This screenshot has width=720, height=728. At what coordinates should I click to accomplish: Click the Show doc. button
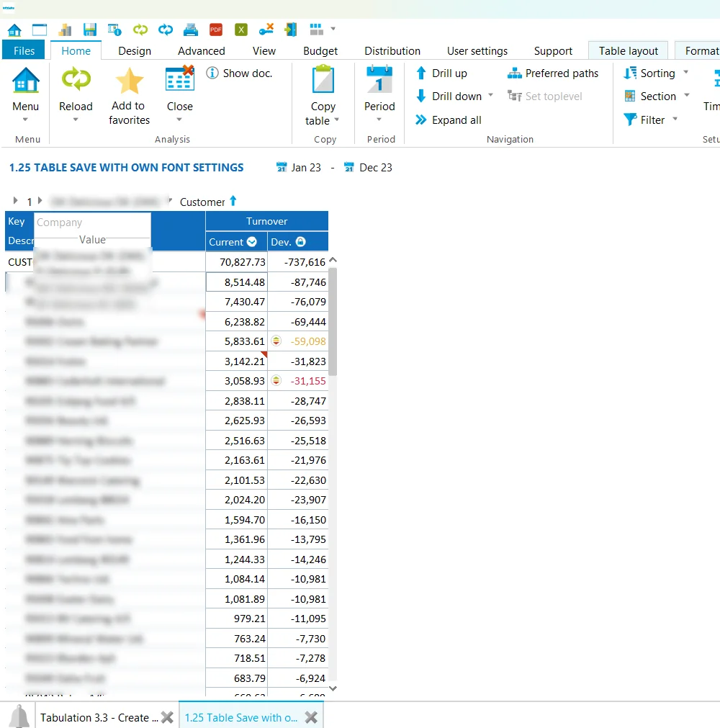point(239,73)
